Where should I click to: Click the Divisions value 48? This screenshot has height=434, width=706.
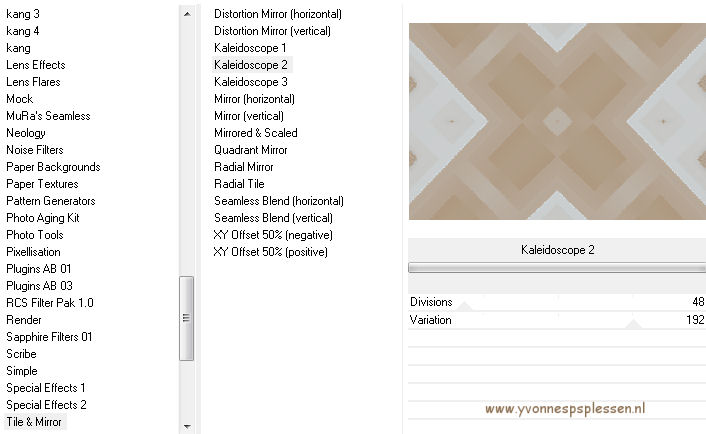[x=698, y=302]
